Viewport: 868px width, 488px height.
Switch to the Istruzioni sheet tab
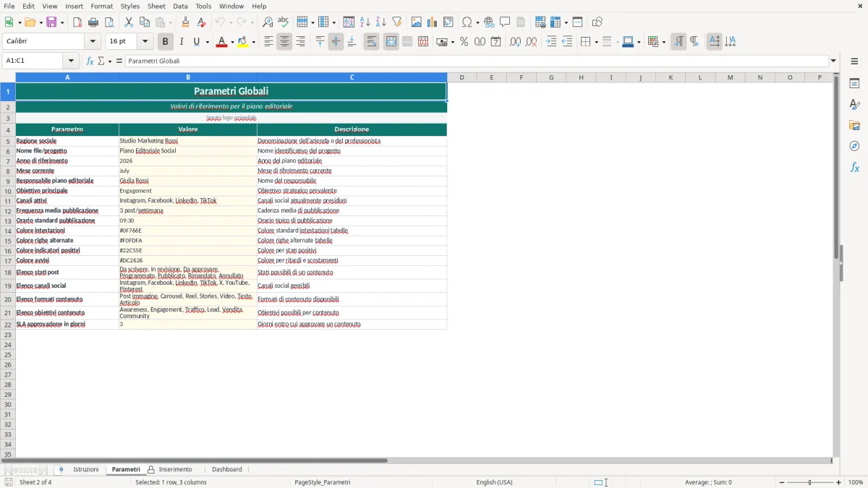click(x=85, y=469)
